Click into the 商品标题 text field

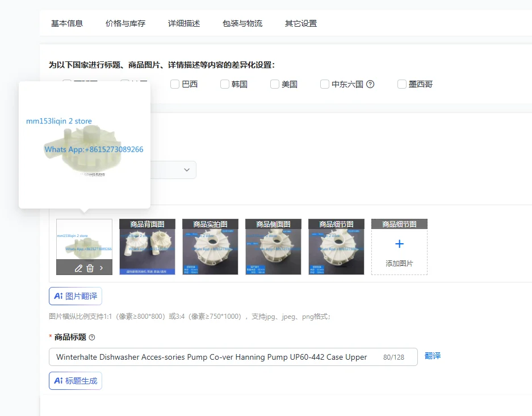(233, 357)
